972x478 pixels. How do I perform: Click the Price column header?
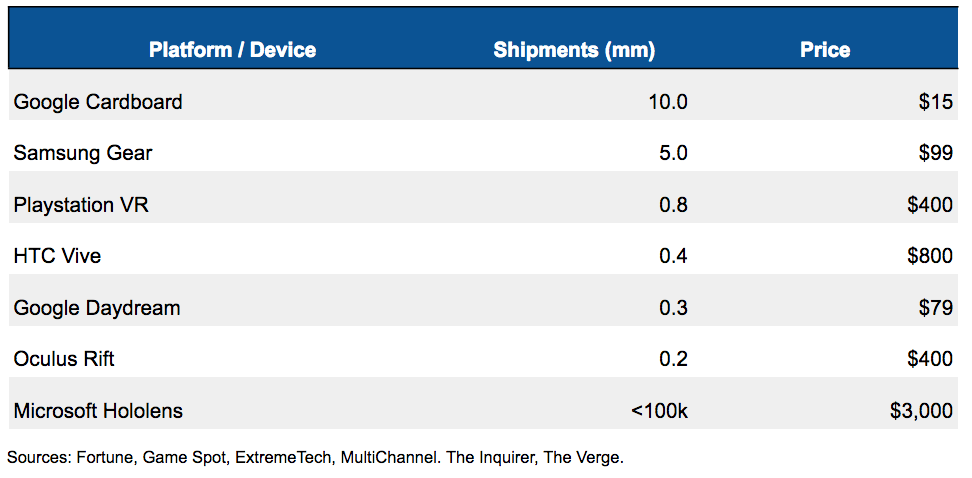825,50
